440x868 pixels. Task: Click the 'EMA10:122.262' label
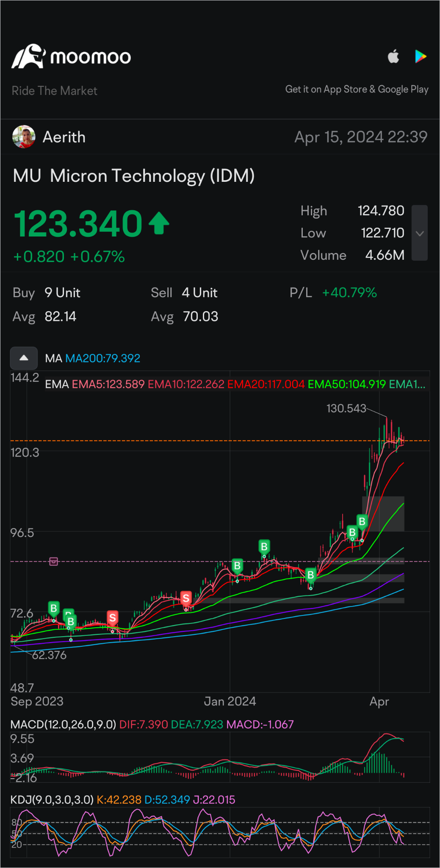pos(186,384)
